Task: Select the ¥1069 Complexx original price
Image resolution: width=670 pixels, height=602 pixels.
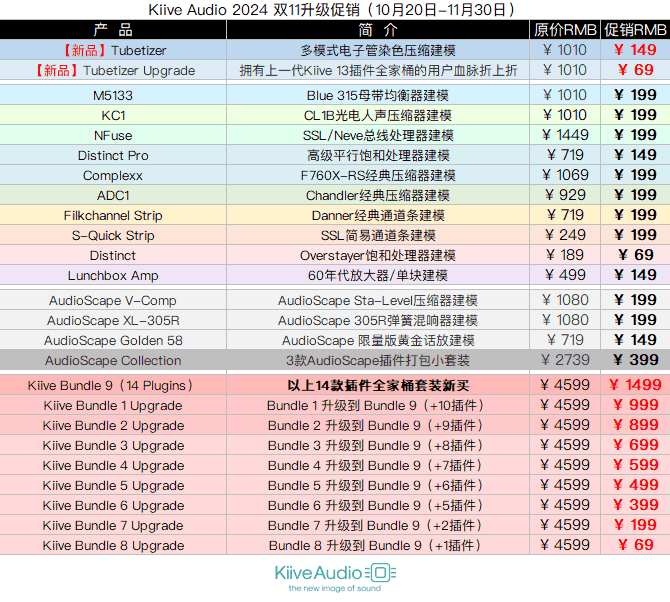Action: 565,175
